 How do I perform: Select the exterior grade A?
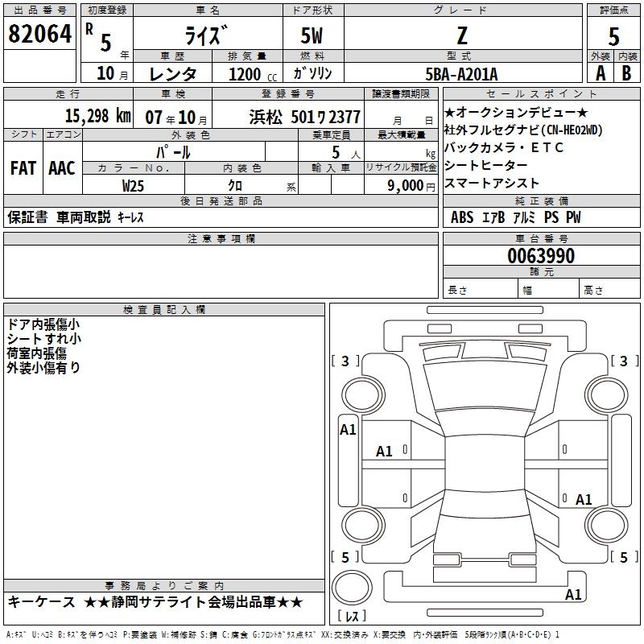(x=601, y=73)
